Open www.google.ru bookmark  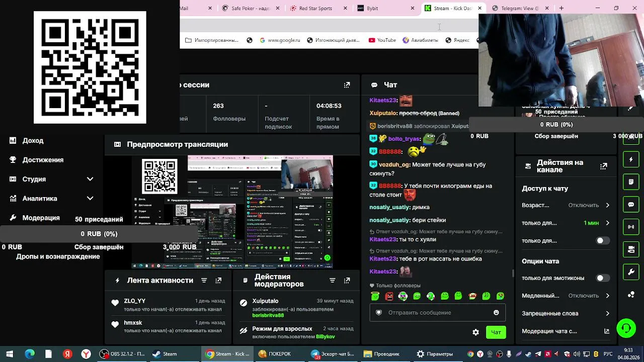pos(280,40)
